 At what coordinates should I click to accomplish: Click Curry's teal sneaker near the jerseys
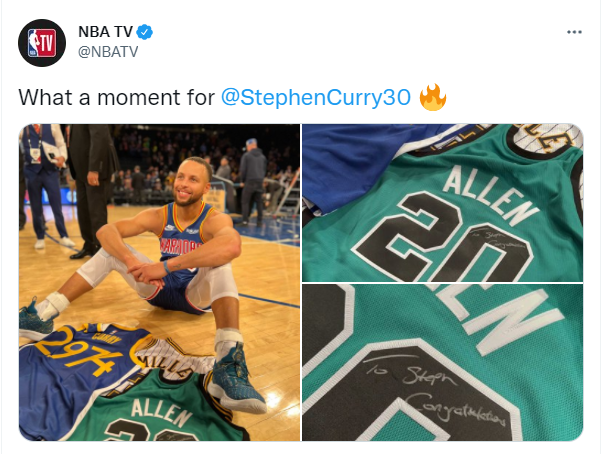pyautogui.click(x=236, y=380)
